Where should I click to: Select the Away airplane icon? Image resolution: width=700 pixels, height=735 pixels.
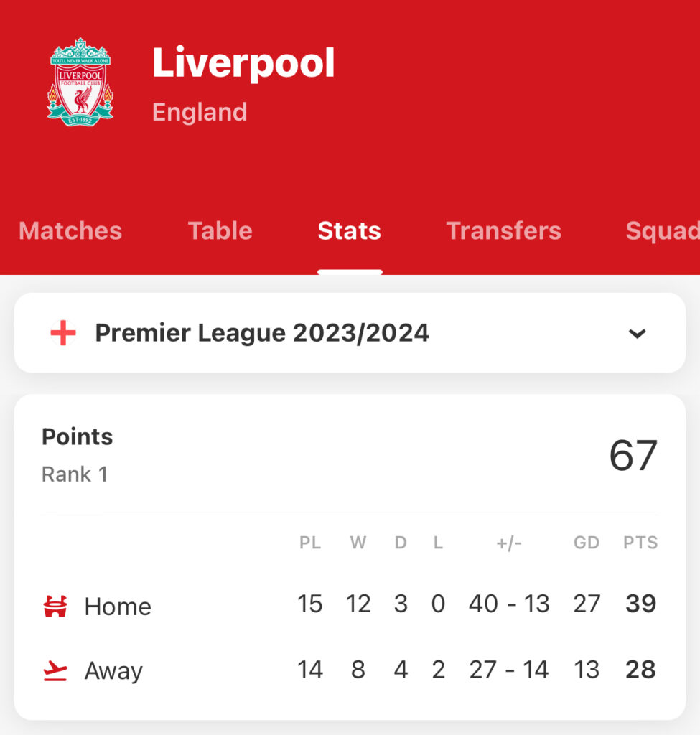click(55, 670)
